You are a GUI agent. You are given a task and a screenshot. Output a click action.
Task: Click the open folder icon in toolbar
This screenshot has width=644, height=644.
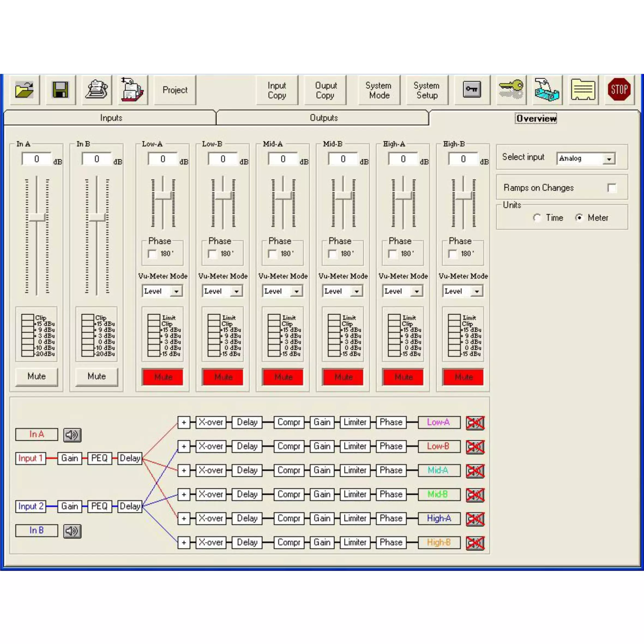coord(24,90)
